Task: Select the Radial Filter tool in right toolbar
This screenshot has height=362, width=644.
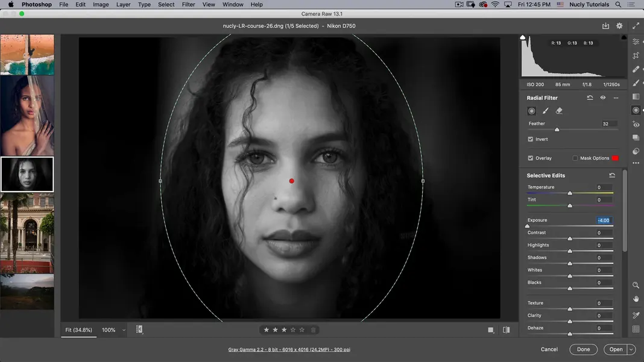Action: (636, 110)
